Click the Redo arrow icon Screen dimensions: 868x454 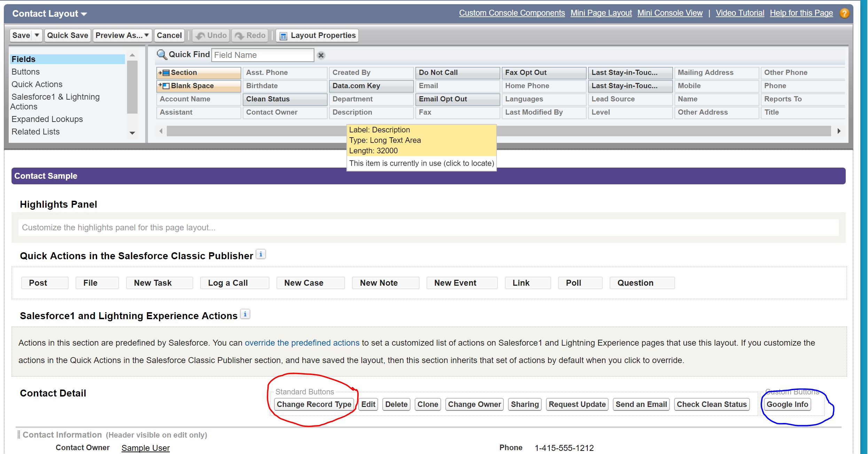[x=240, y=36]
